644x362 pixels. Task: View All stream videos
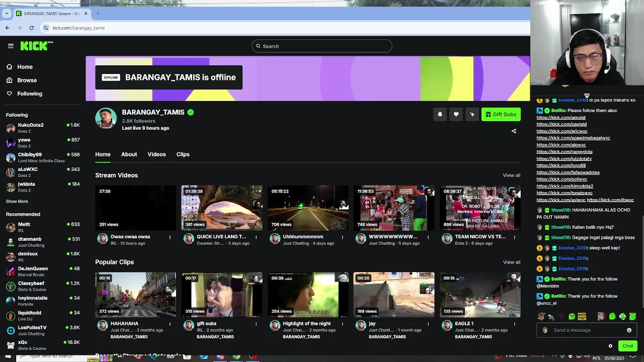click(511, 175)
